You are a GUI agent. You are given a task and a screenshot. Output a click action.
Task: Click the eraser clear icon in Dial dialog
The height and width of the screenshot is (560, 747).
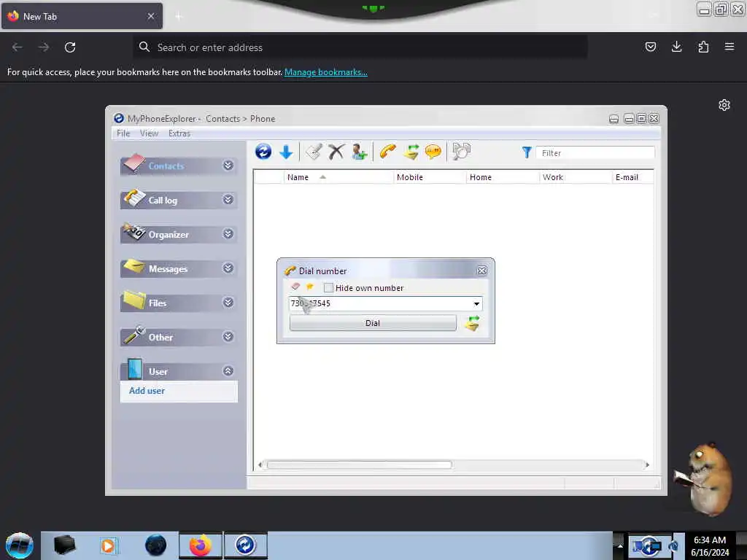[295, 287]
